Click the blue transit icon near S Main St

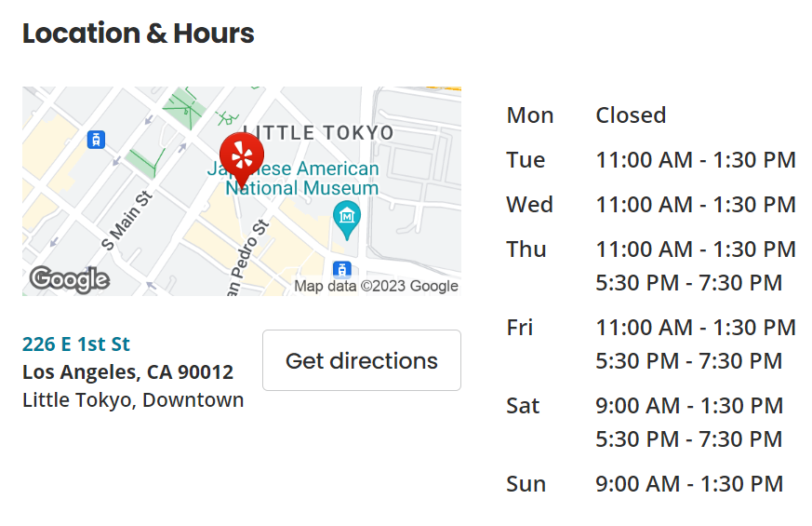[x=95, y=140]
